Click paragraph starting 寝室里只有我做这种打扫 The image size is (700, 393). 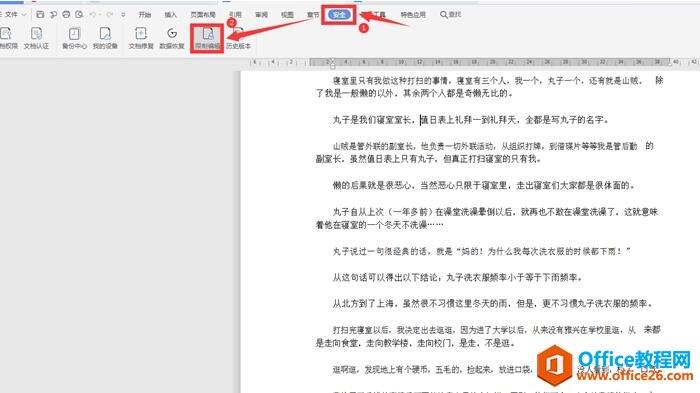[489, 87]
